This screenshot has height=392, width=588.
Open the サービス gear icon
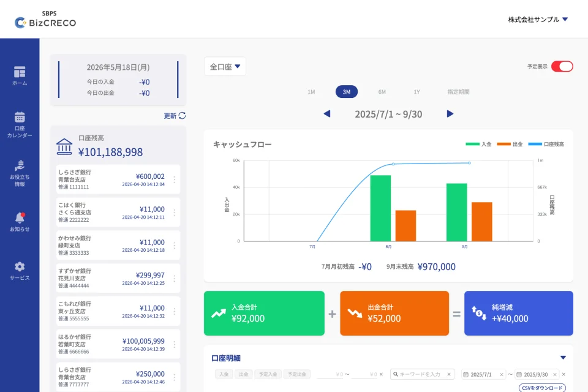coord(20,266)
